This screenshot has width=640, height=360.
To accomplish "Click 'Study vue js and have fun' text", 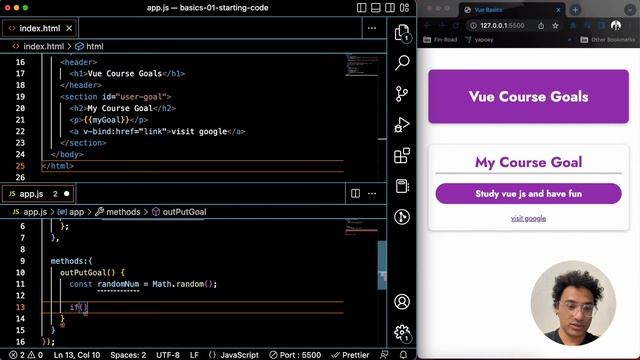I will click(x=528, y=193).
